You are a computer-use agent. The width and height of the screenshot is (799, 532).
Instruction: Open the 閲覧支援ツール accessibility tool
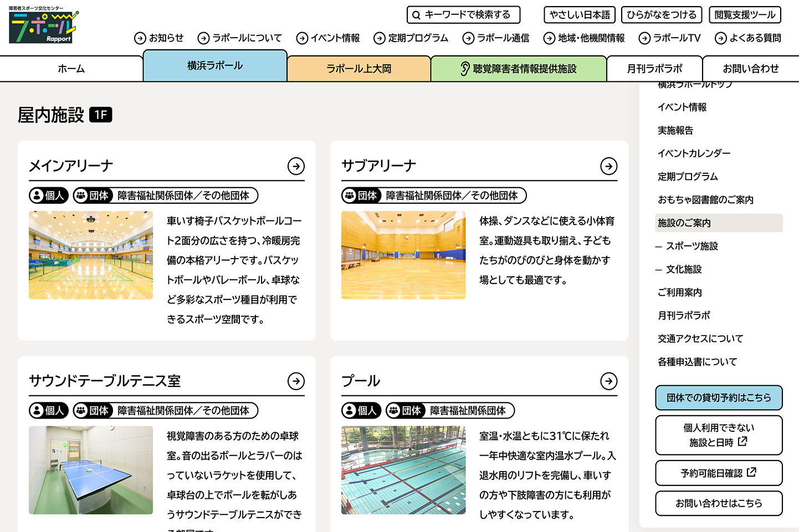[745, 15]
